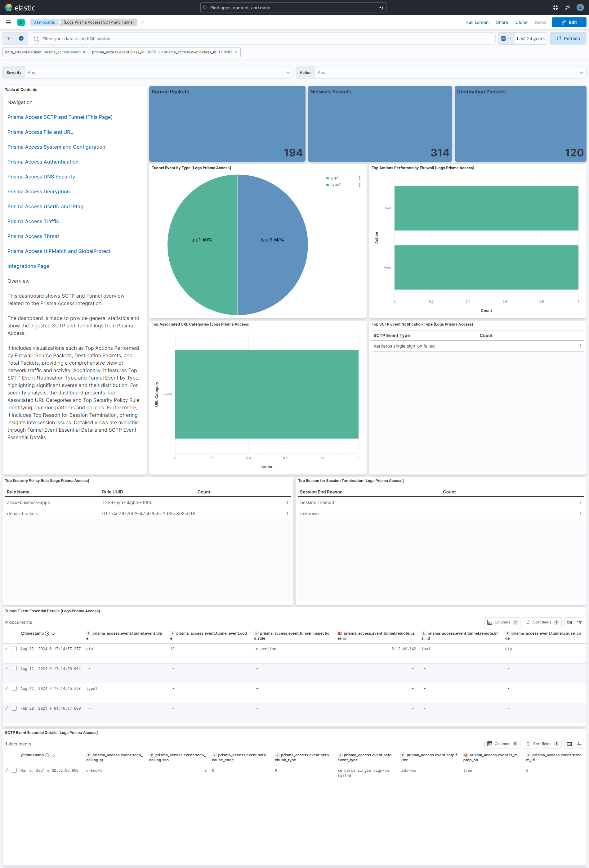Open the keyboard display icon in Tunnel Event table
Viewport: 589px width, 868px height.
tap(569, 622)
